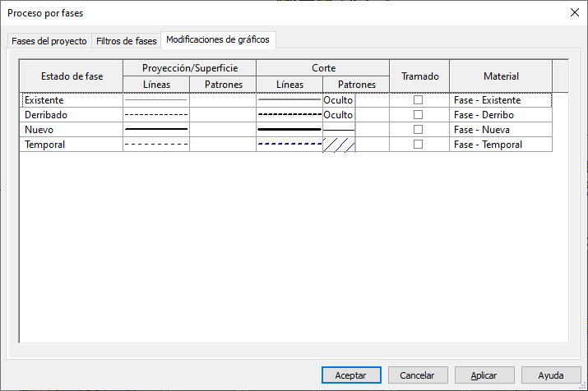
Task: Open material cell Fase - Existente
Action: 500,100
